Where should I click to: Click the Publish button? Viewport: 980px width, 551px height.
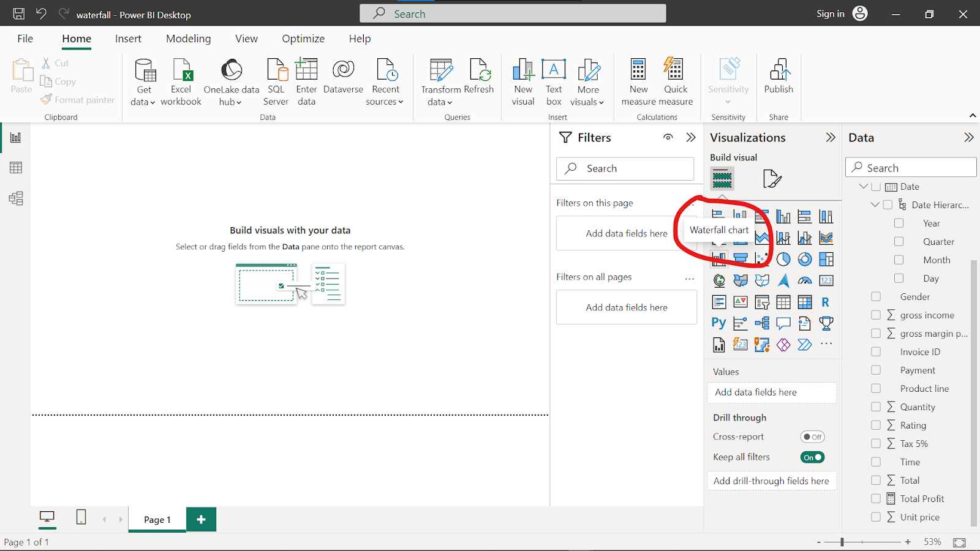click(778, 77)
